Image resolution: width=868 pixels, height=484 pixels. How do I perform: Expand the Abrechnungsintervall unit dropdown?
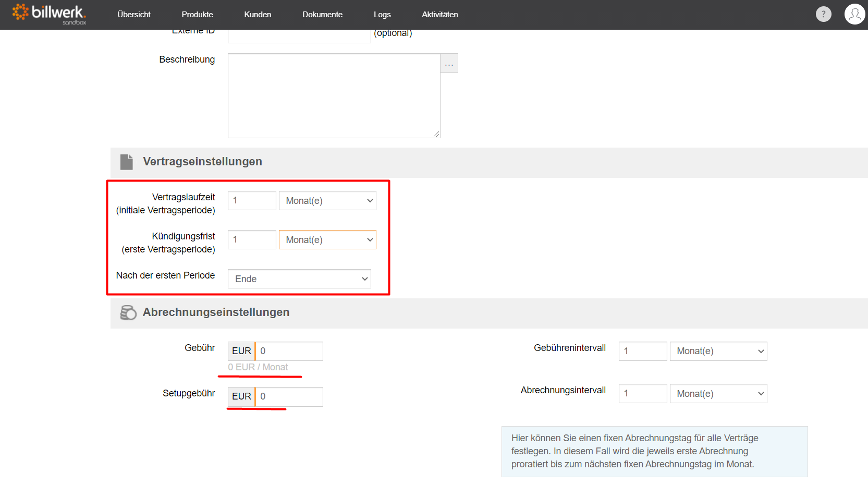(x=718, y=394)
